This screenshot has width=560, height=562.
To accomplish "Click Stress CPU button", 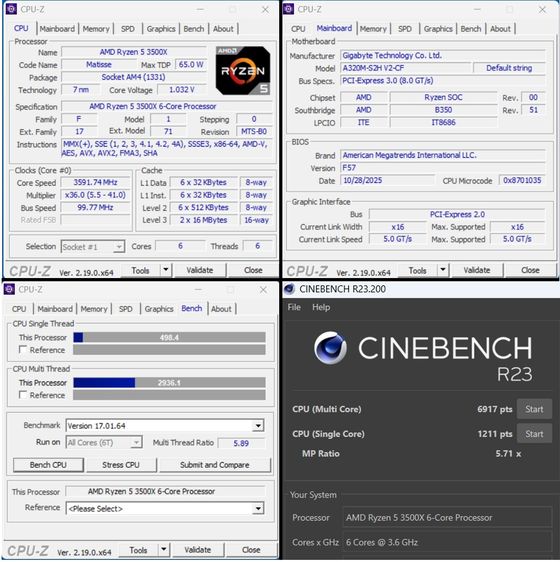I will pyautogui.click(x=121, y=465).
